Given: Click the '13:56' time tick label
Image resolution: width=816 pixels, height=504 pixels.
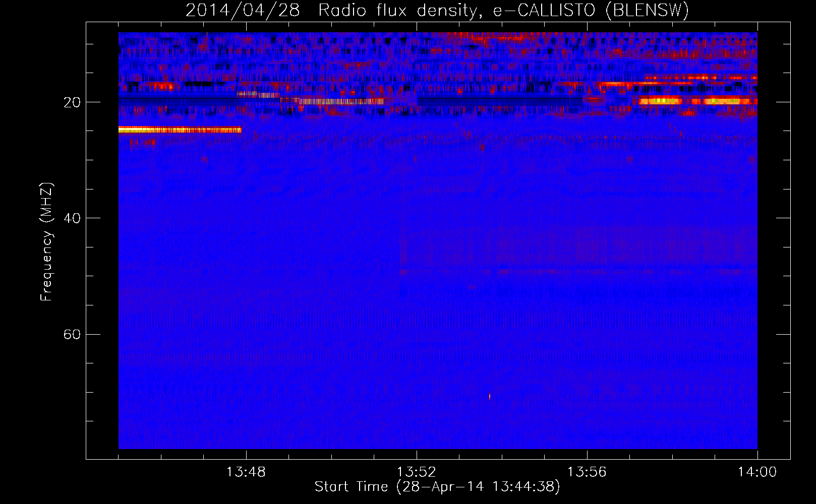Looking at the screenshot, I should coord(587,472).
